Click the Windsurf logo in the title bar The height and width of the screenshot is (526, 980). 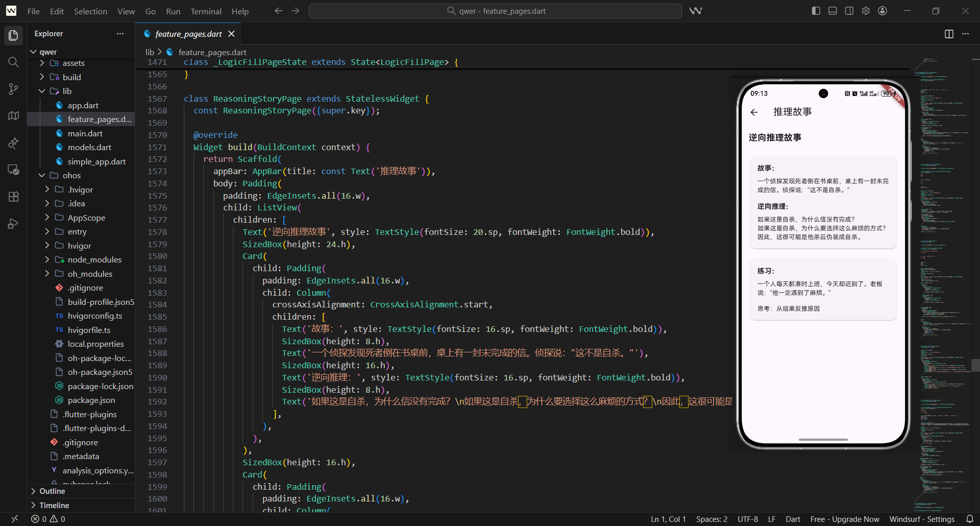11,11
